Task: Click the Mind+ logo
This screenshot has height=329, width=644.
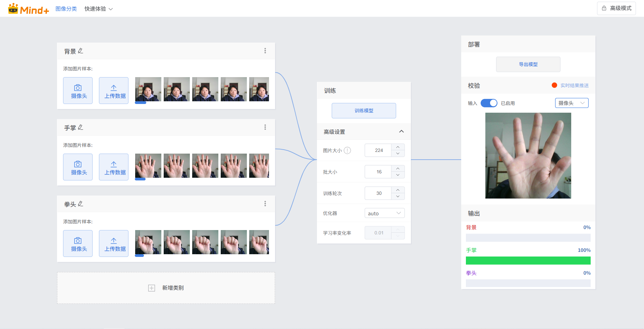Action: click(x=29, y=9)
